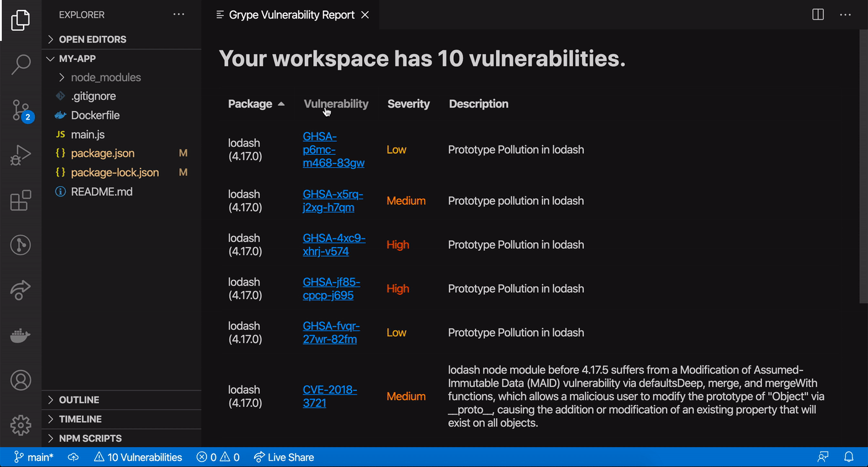Screen dimensions: 868x467
Task: Open the Live Share activity icon
Action: tap(20, 290)
